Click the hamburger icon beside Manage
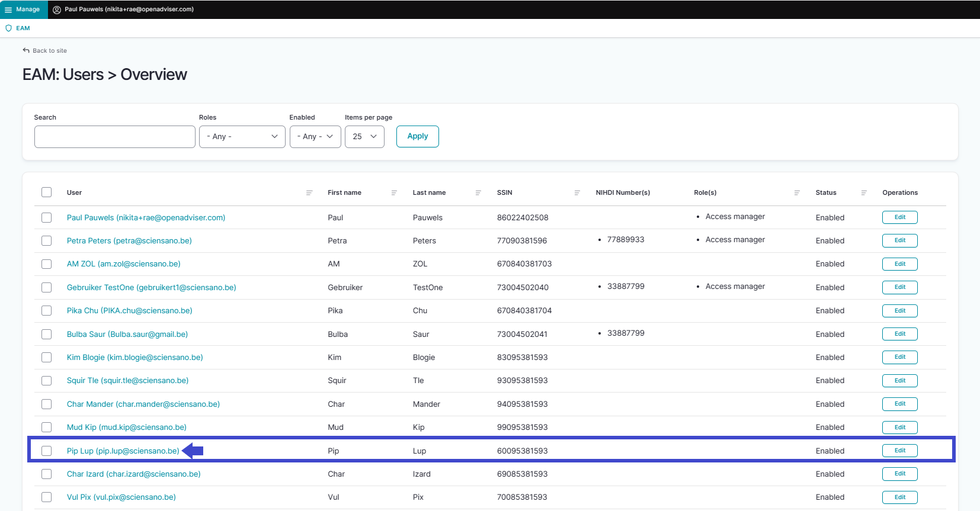 click(8, 9)
